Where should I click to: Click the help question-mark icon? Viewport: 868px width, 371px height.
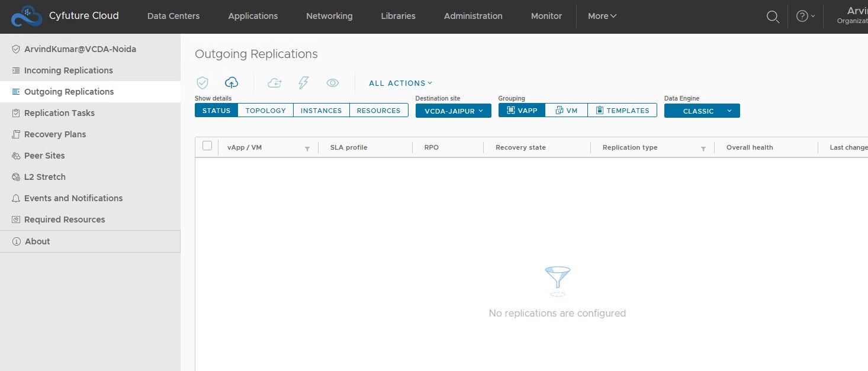[803, 16]
